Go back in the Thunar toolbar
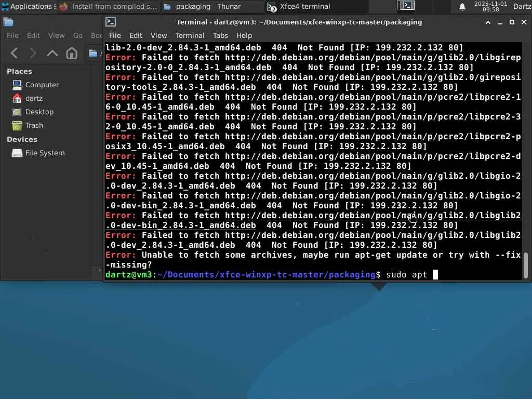 click(x=14, y=54)
